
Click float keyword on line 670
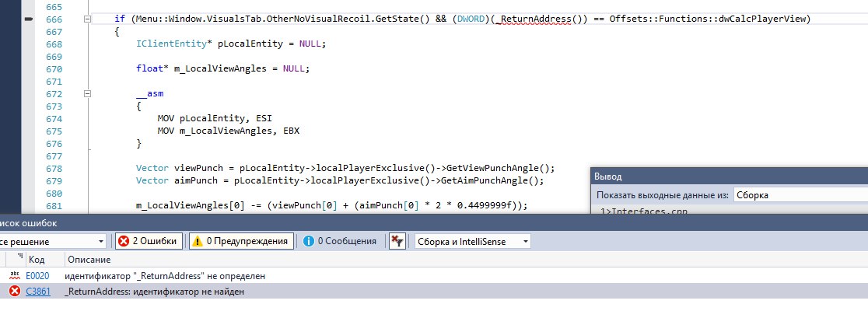[x=149, y=69]
